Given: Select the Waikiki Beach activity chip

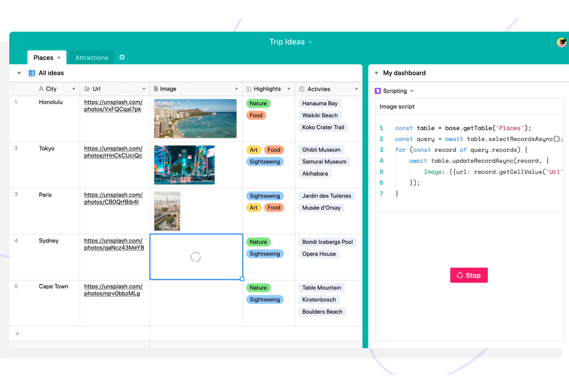Looking at the screenshot, I should (x=320, y=115).
